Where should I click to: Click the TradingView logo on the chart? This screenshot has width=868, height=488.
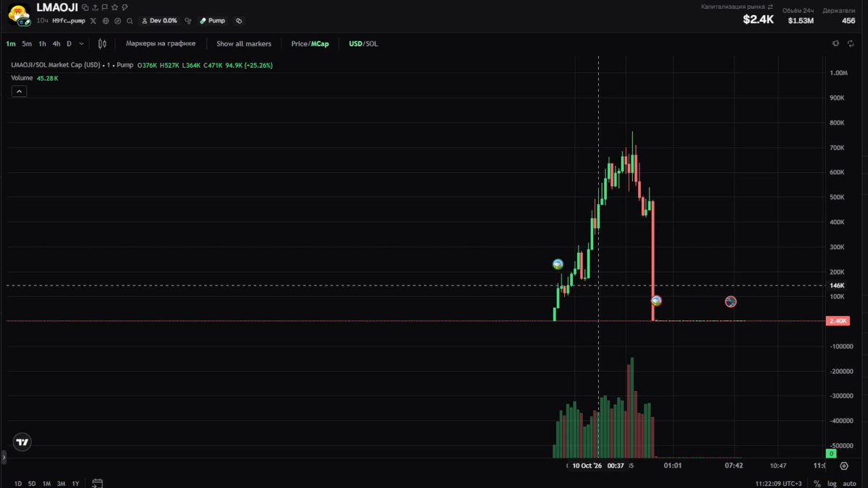22,442
